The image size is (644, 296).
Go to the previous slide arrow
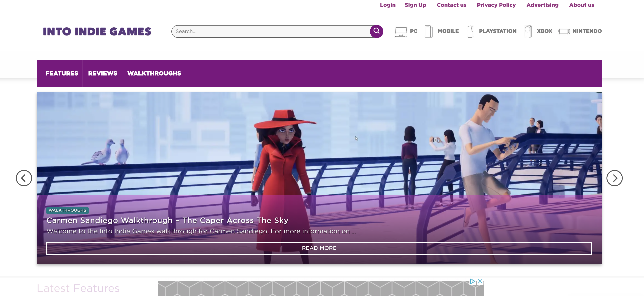tap(24, 178)
